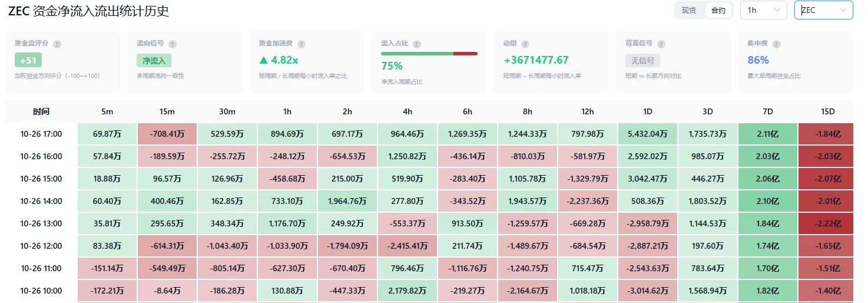Click the 10-26 10:00 row time
Screen dimensions: 868x303
41,291
